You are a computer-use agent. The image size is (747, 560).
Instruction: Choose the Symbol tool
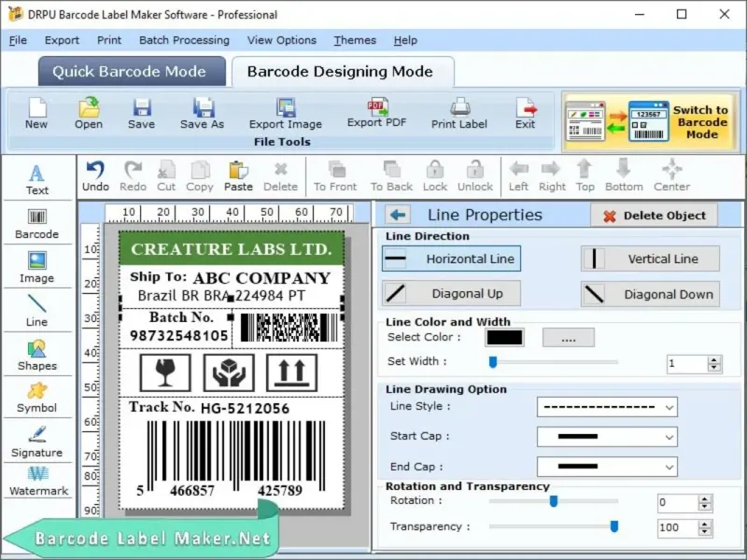37,399
